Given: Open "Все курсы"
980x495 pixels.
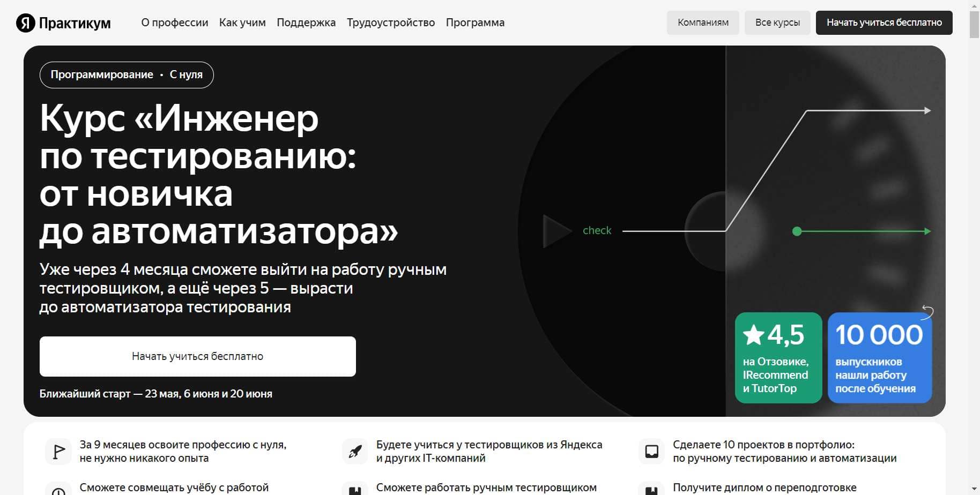Looking at the screenshot, I should click(777, 22).
